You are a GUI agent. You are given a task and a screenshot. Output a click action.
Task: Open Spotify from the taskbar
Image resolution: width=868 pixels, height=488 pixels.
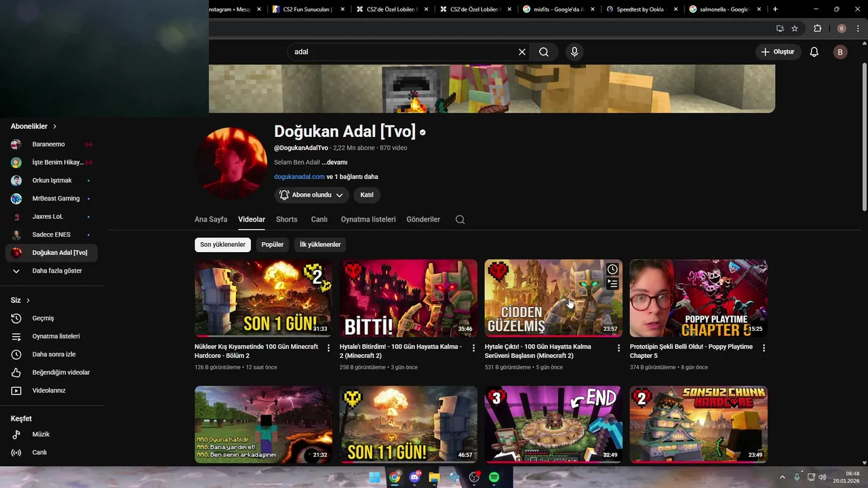point(494,477)
